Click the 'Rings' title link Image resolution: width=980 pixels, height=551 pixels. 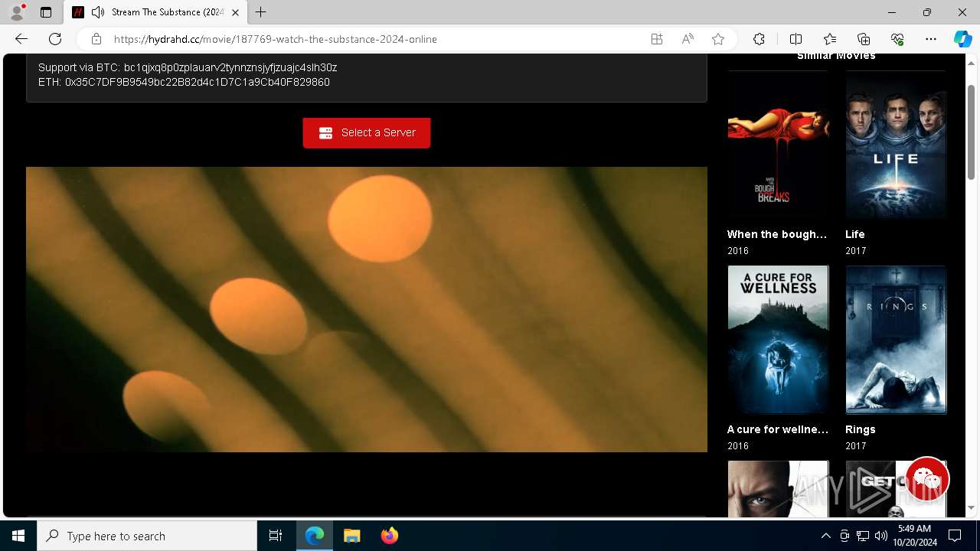[x=861, y=429]
